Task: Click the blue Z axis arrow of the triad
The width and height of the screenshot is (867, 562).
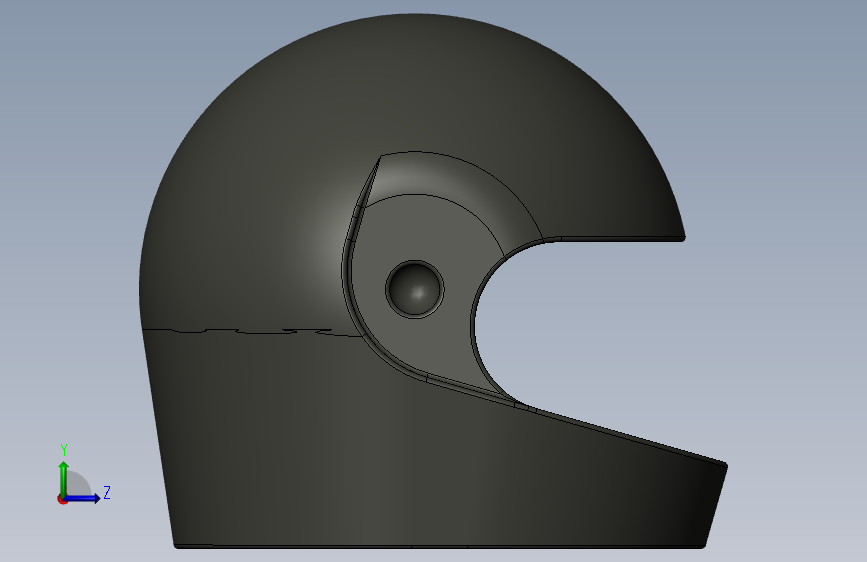Action: [x=83, y=498]
